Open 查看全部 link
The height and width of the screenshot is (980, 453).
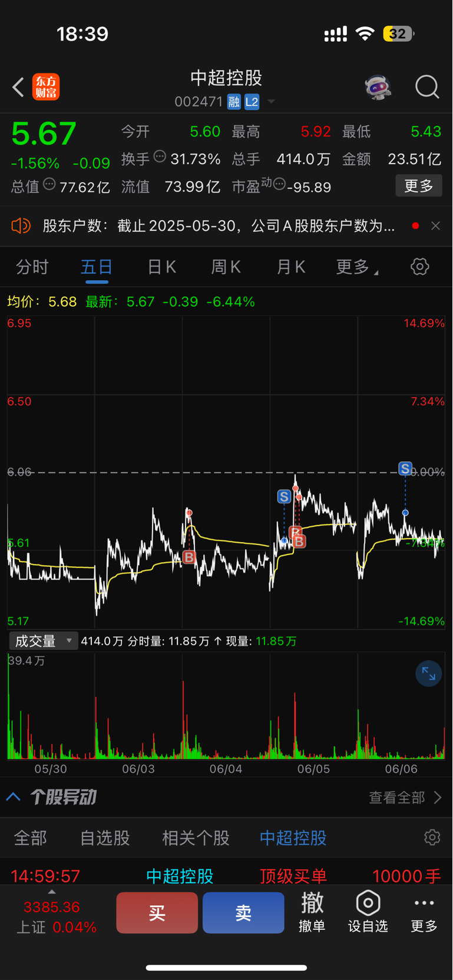click(405, 798)
